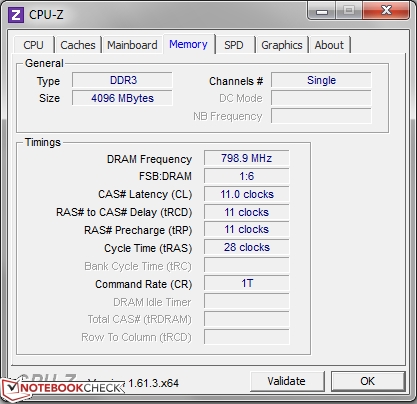The width and height of the screenshot is (417, 404).
Task: Click the CPU-Z purple logo icon
Action: [16, 15]
